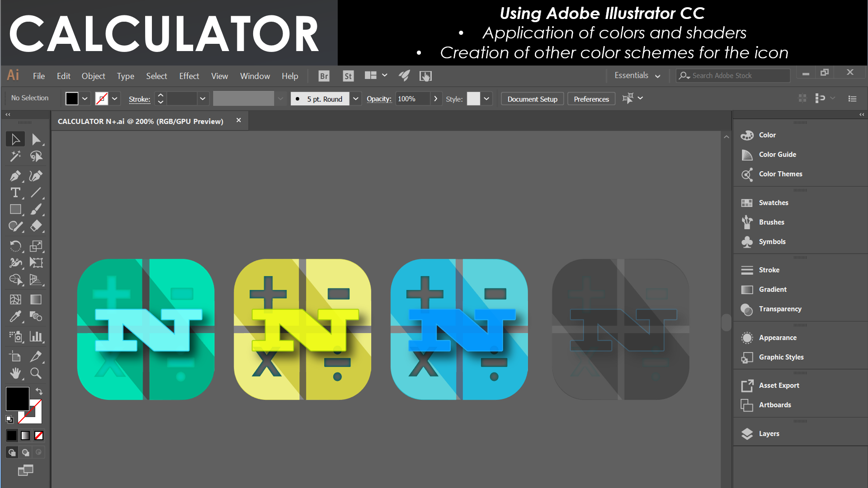Select the Free Transform tool
Image resolution: width=868 pixels, height=488 pixels.
tap(36, 263)
